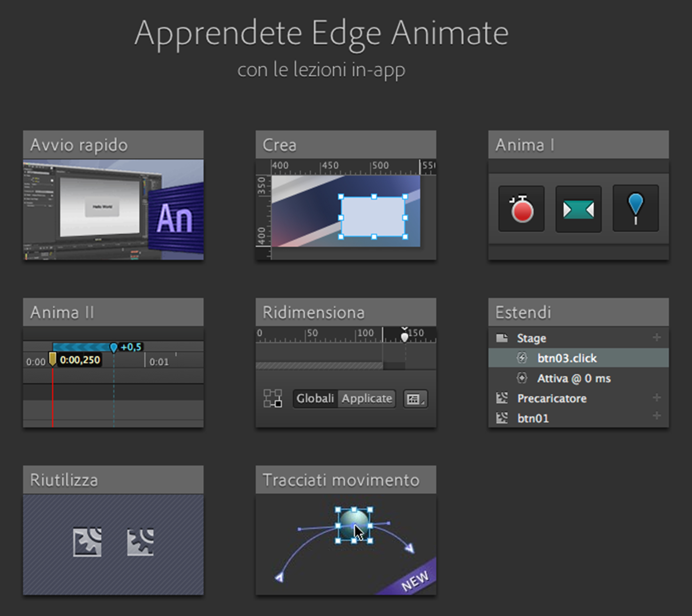Click the trigger icon beside Attiva
Image resolution: width=692 pixels, height=616 pixels.
click(522, 378)
